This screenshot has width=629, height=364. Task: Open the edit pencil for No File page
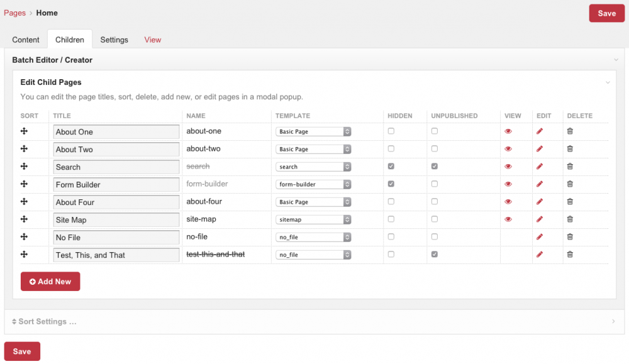pos(539,237)
